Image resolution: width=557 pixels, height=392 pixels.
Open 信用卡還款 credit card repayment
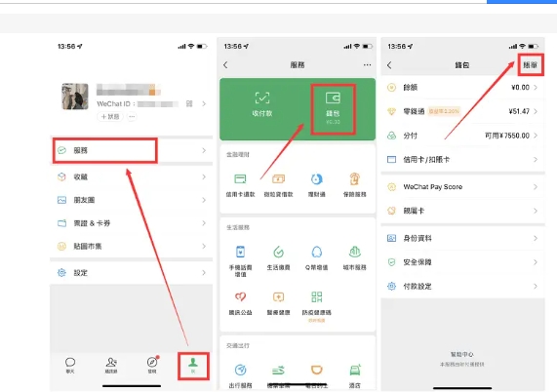(x=241, y=185)
